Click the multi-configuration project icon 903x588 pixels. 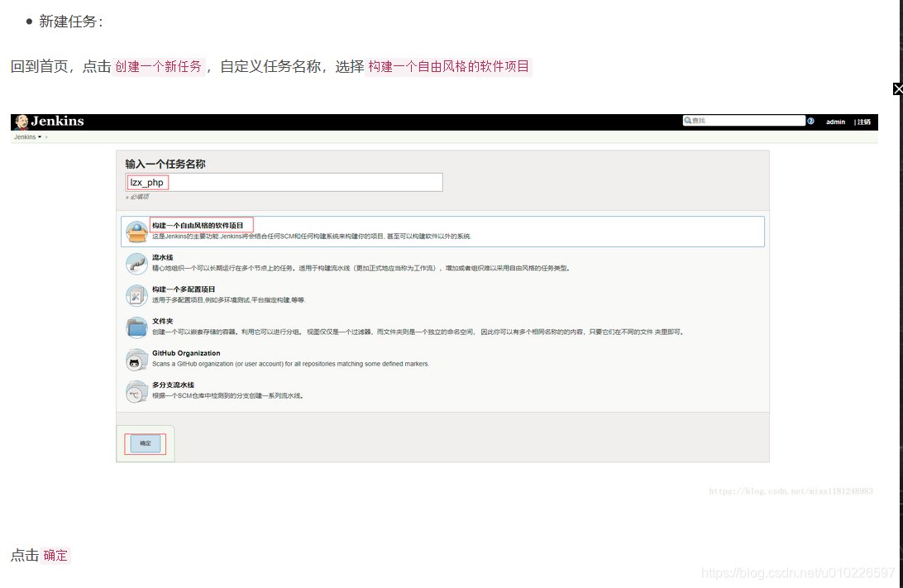pos(137,295)
